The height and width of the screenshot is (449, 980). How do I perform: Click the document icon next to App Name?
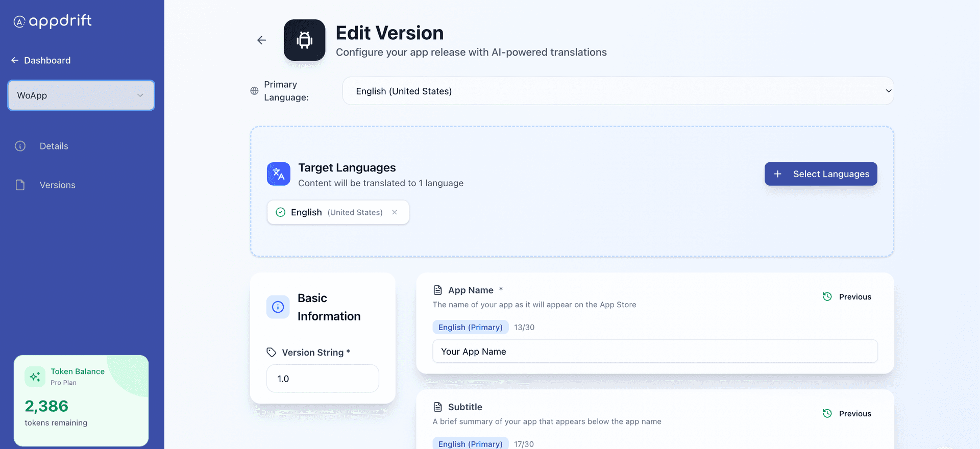pos(437,290)
